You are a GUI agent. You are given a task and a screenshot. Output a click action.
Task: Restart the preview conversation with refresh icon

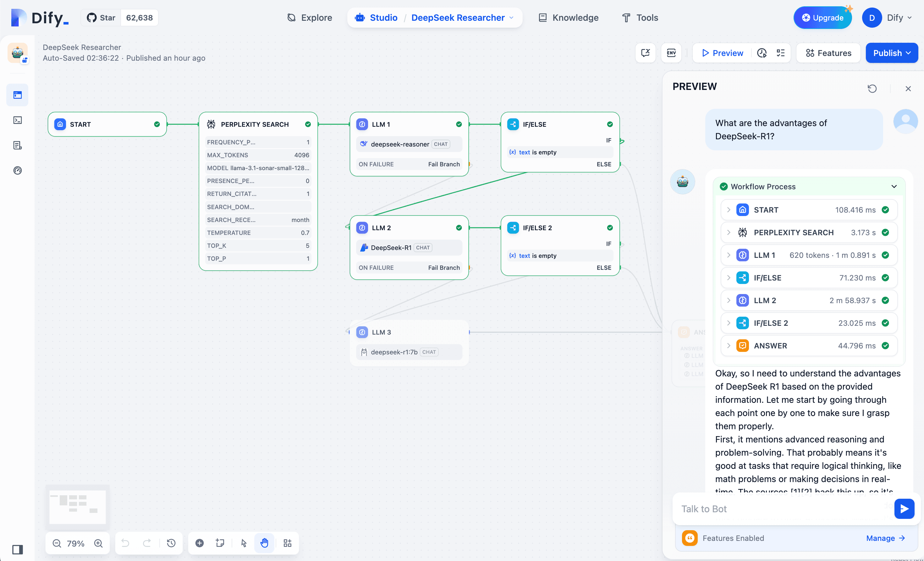click(x=872, y=89)
